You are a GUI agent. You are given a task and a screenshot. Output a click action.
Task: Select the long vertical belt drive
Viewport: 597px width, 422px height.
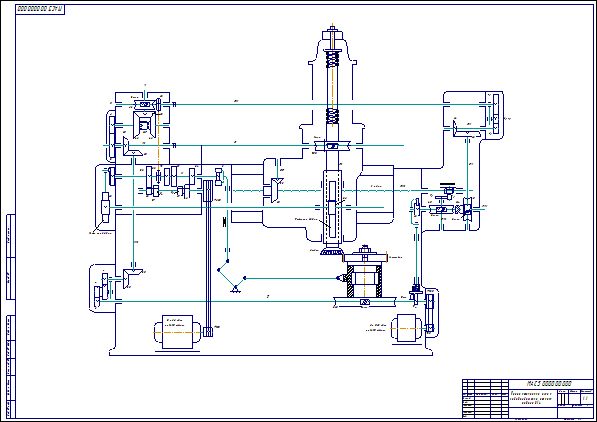[208, 258]
